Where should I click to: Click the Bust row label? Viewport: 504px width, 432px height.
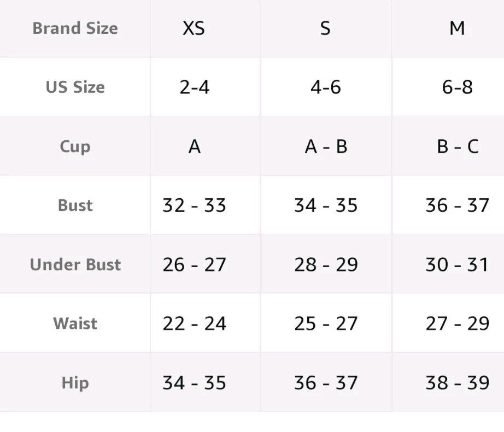point(75,205)
